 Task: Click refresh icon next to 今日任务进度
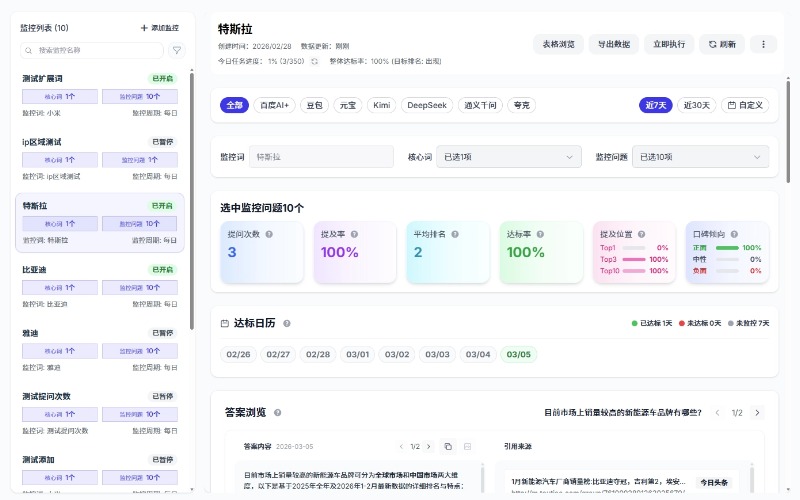point(314,61)
